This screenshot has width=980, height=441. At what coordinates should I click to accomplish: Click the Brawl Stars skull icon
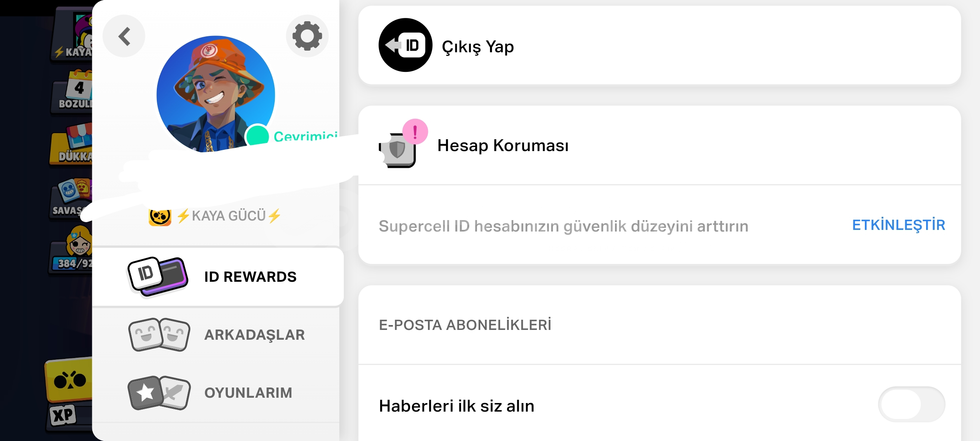tap(160, 216)
